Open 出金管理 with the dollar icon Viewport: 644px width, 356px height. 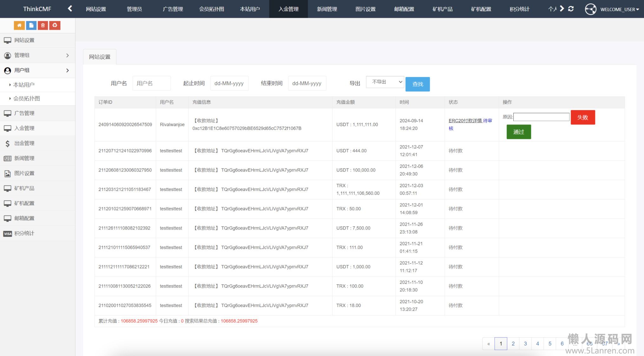[x=24, y=143]
